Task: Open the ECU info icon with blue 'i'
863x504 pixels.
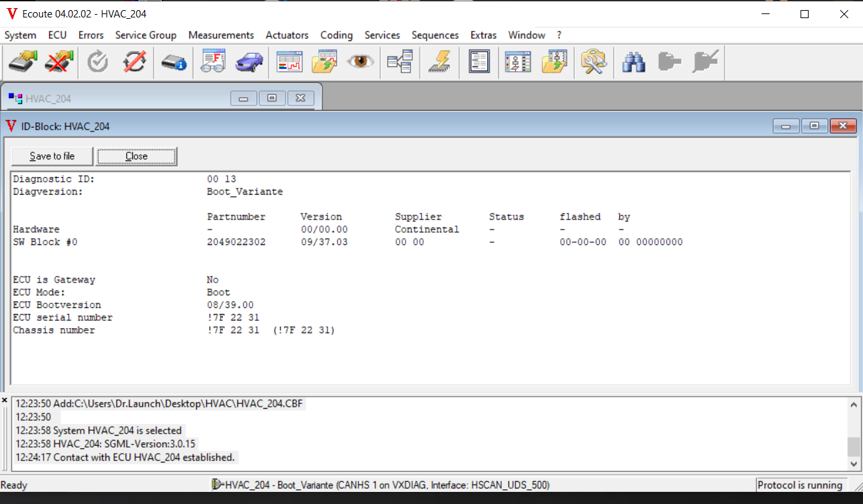Action: point(173,62)
